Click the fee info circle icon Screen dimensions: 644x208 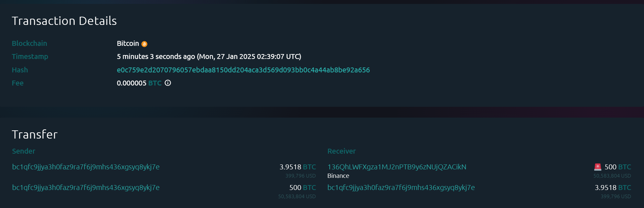[x=168, y=83]
